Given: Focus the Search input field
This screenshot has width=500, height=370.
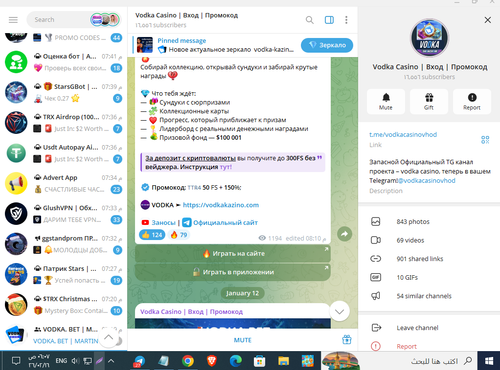Looking at the screenshot, I should coord(57,20).
